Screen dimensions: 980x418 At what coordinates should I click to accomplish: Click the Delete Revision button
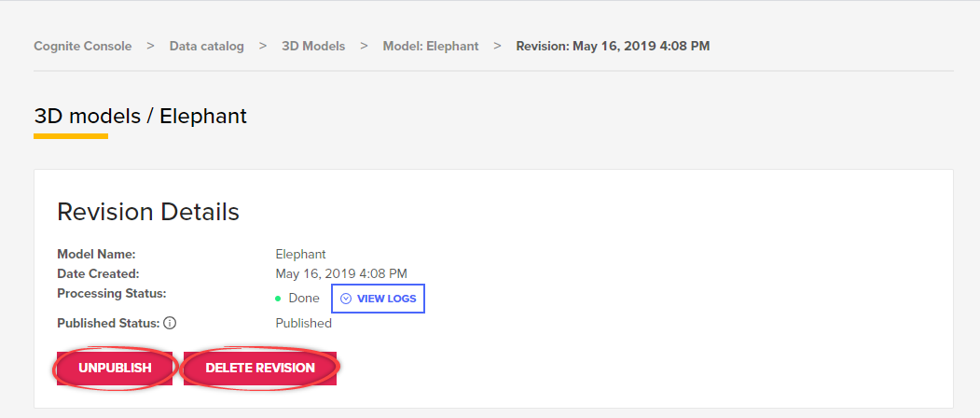pyautogui.click(x=260, y=368)
